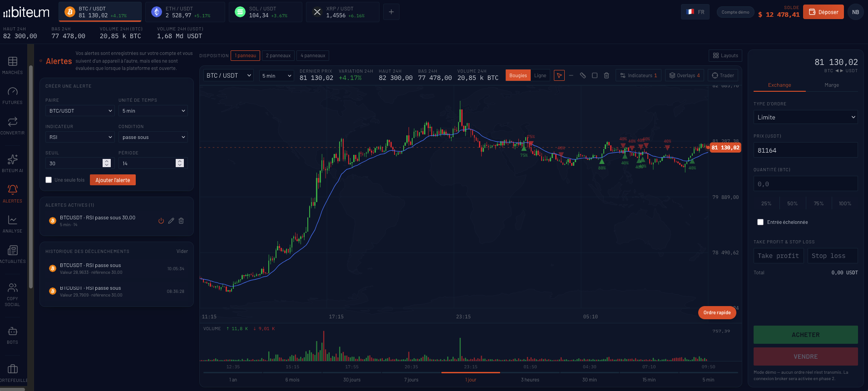Open the Portefeuille wallet section
Image resolution: width=868 pixels, height=391 pixels.
13,373
